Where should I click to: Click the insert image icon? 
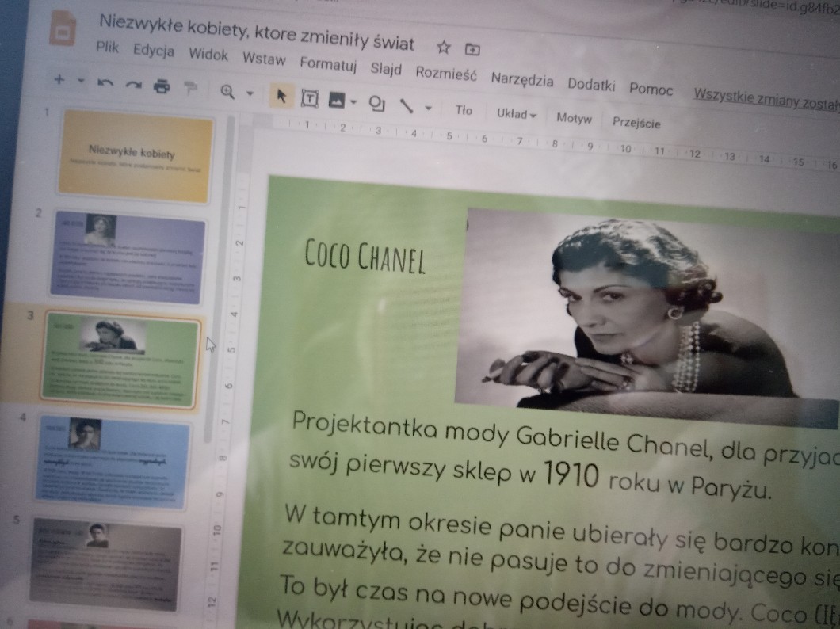point(336,100)
